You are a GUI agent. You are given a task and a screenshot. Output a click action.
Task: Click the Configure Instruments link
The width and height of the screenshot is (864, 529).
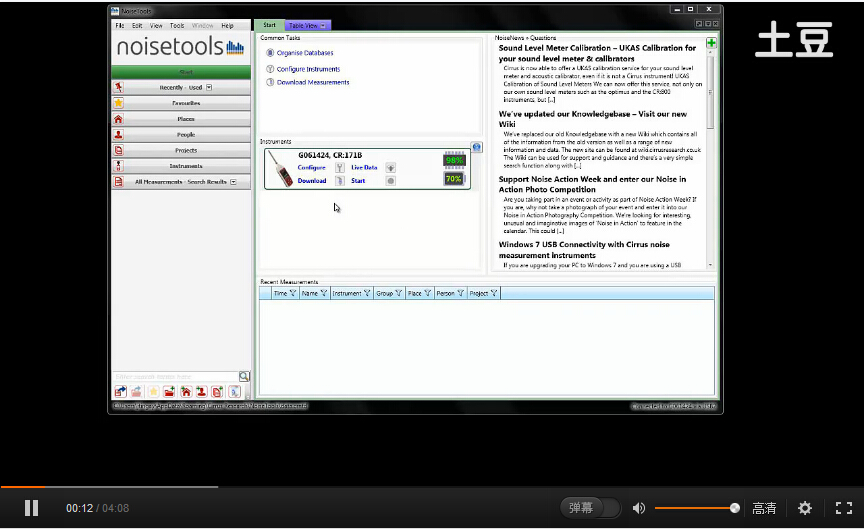click(308, 69)
